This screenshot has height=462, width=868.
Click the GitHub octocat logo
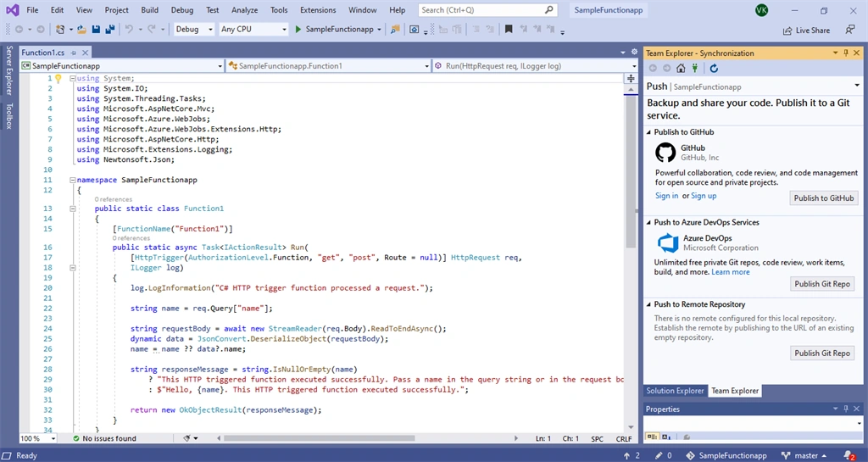coord(665,152)
